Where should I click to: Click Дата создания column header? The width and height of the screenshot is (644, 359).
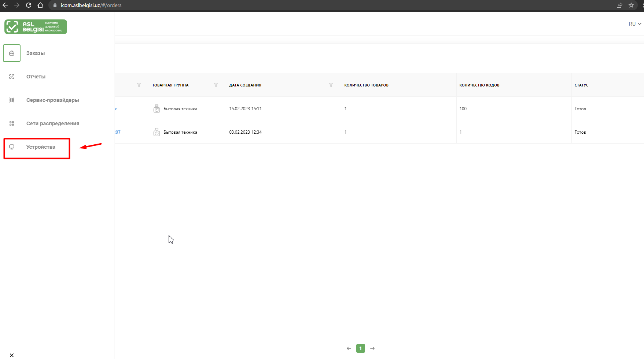click(245, 85)
